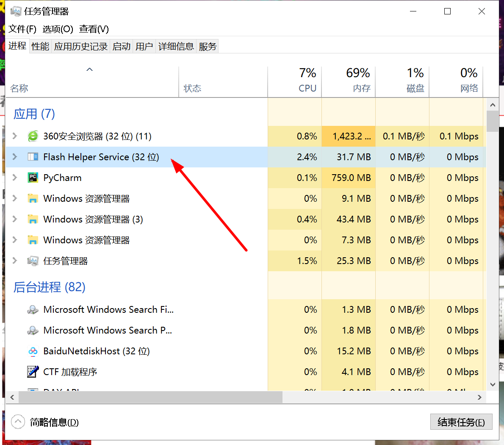Click the 任务管理器 process row icon

point(33,261)
